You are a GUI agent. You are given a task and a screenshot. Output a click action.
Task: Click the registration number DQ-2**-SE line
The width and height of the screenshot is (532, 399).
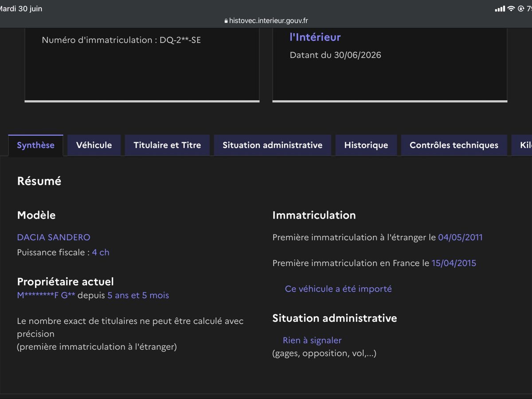[x=121, y=40]
